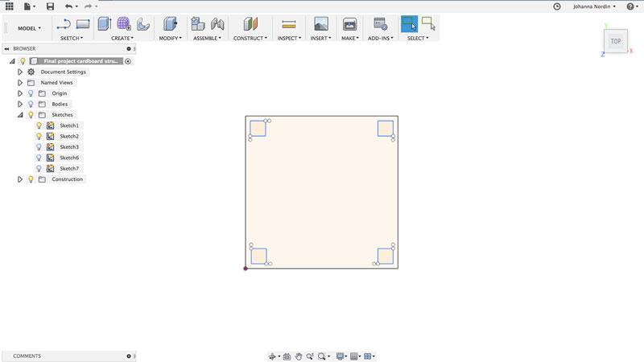Select Sketch1 in the browser
Viewport: 644px width, 362px height.
click(69, 125)
